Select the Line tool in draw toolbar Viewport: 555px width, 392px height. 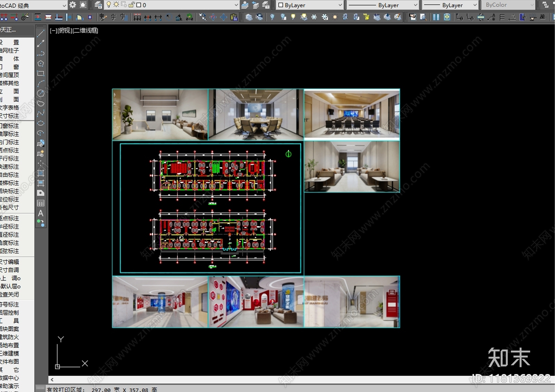(41, 33)
